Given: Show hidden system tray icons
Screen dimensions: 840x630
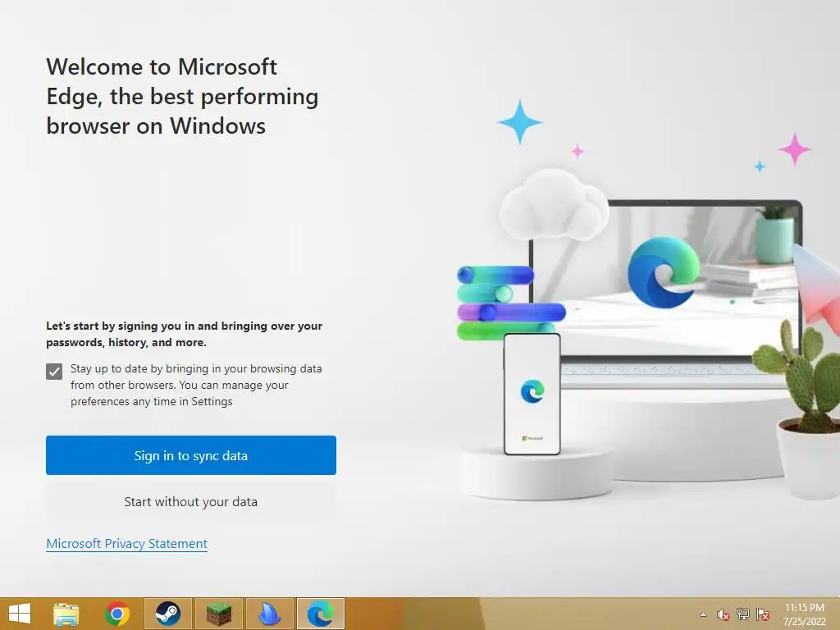Looking at the screenshot, I should (x=703, y=614).
